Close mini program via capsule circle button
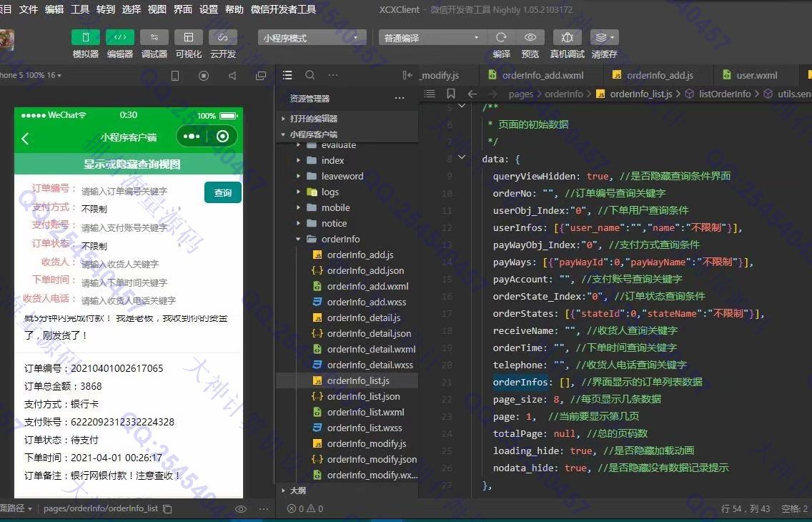Image resolution: width=812 pixels, height=522 pixels. tap(223, 136)
